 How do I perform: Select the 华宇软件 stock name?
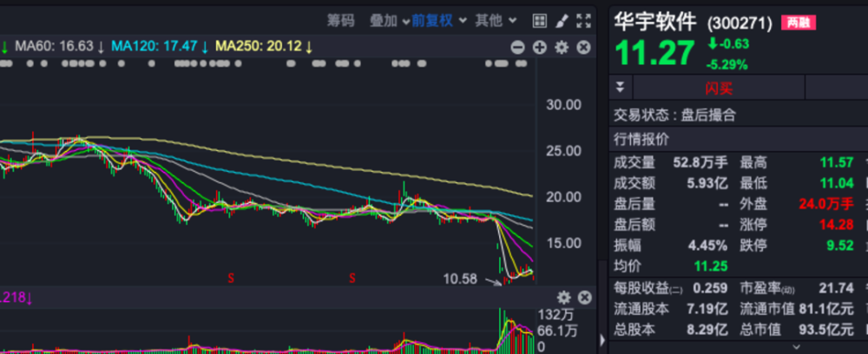coord(655,23)
